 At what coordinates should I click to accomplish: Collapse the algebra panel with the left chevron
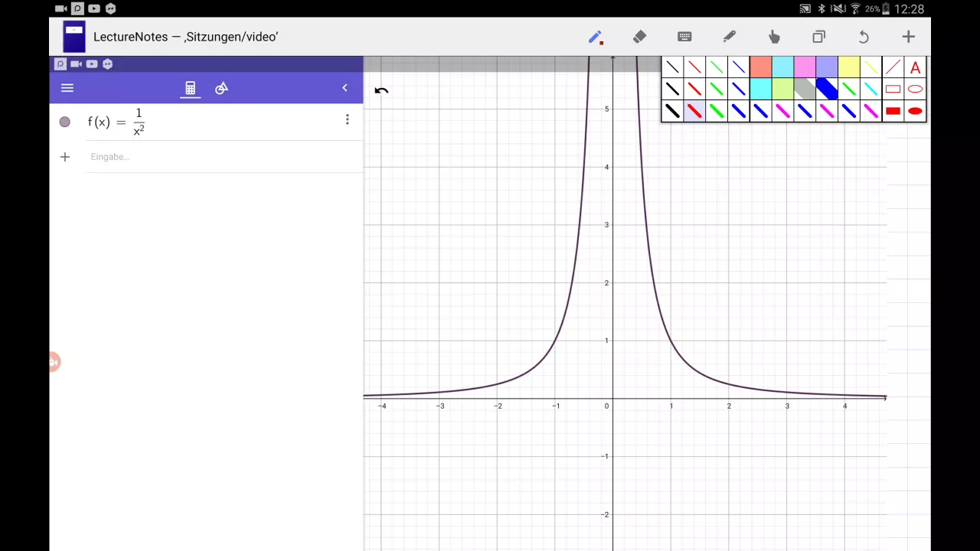point(345,88)
